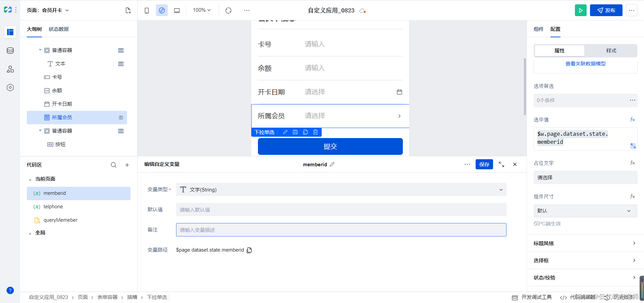Search in the code area

114,165
